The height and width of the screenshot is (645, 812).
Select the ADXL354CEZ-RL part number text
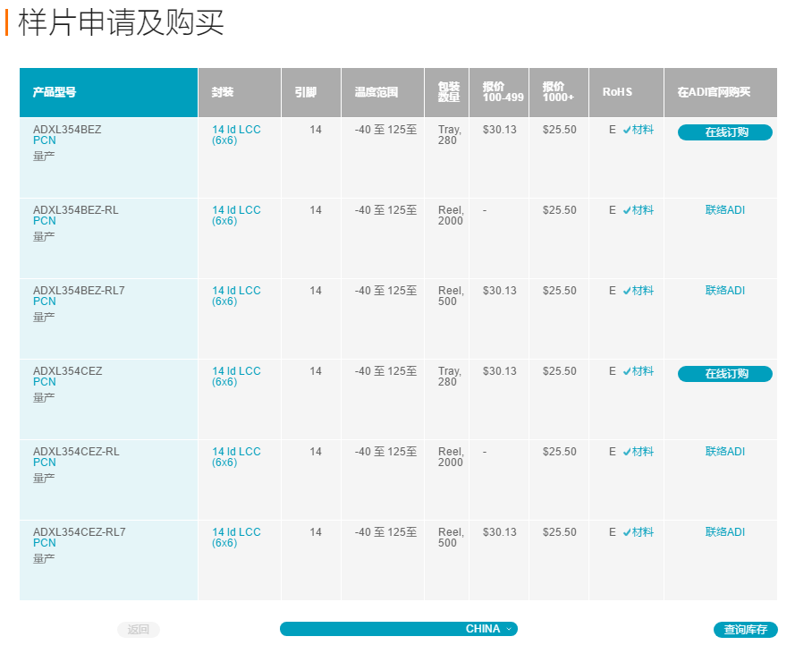pyautogui.click(x=76, y=451)
